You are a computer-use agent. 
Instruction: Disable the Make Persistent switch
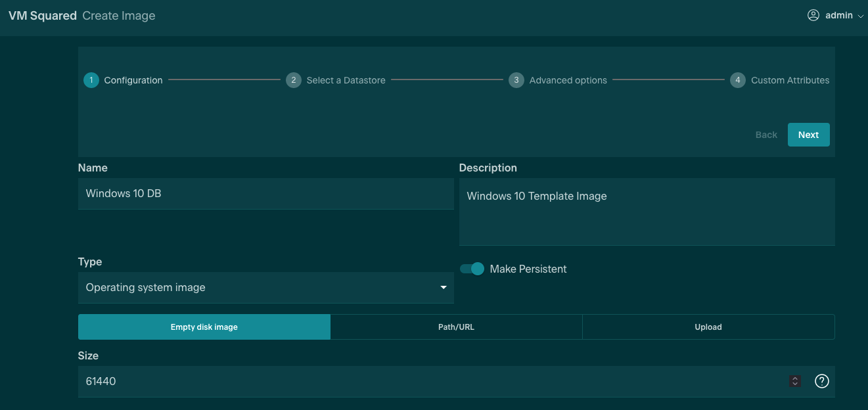(x=472, y=269)
